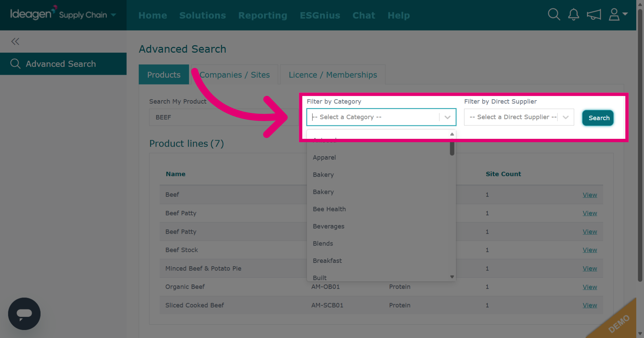
Task: Open the search magnifier in top bar
Action: pyautogui.click(x=554, y=14)
